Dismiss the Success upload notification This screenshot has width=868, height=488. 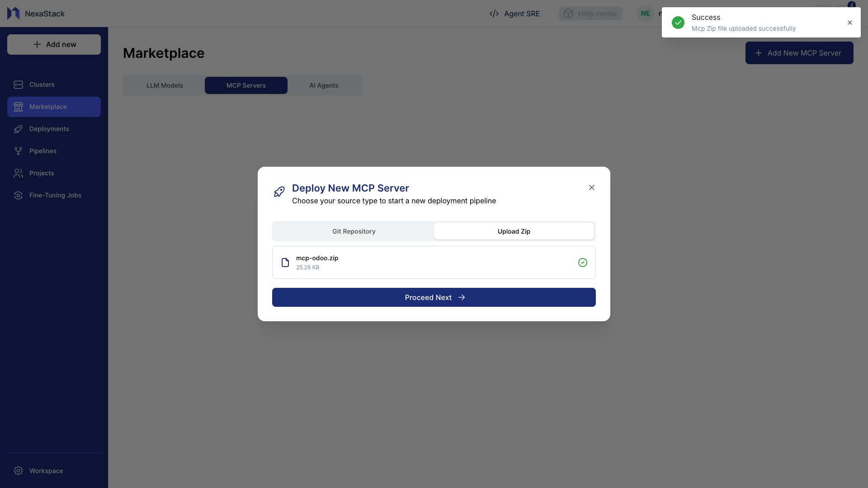pos(849,23)
